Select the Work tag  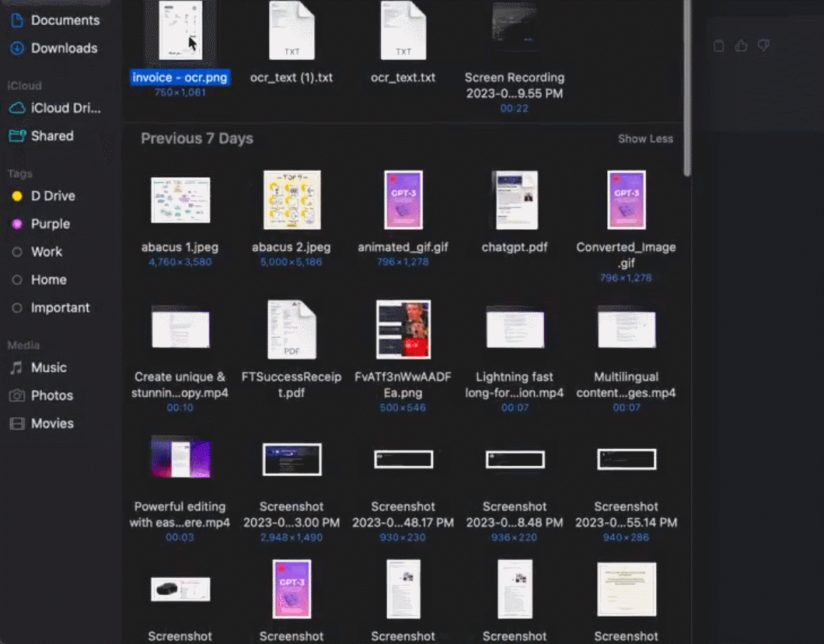pos(46,252)
